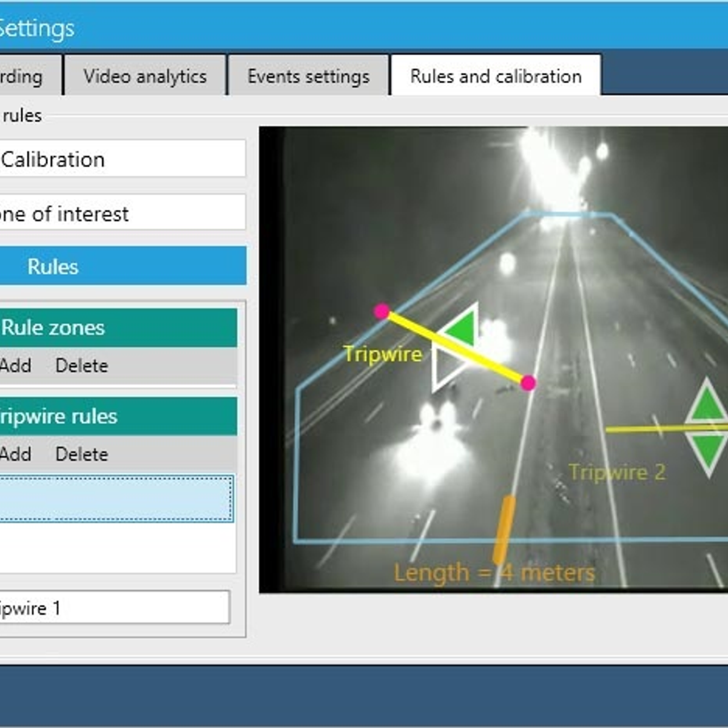The width and height of the screenshot is (728, 728).
Task: Click the lower green arrow of Tripwire 2
Action: (x=708, y=453)
